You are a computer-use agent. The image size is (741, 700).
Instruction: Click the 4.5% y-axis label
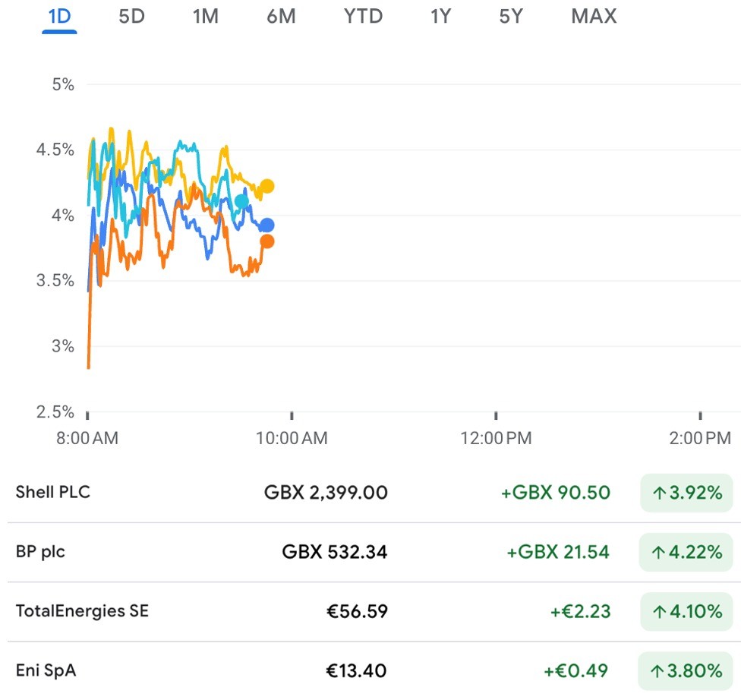click(55, 150)
